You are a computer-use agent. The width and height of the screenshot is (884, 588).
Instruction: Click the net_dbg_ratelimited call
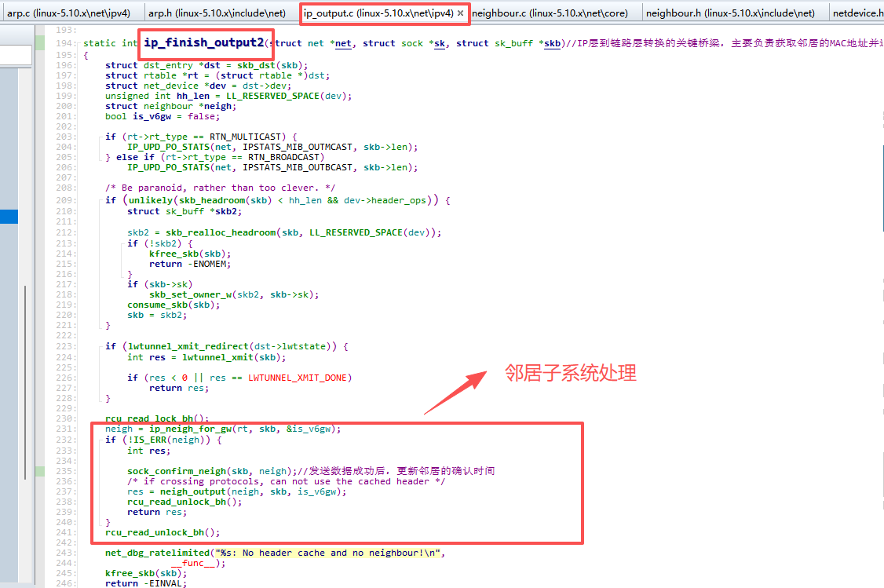coord(157,553)
